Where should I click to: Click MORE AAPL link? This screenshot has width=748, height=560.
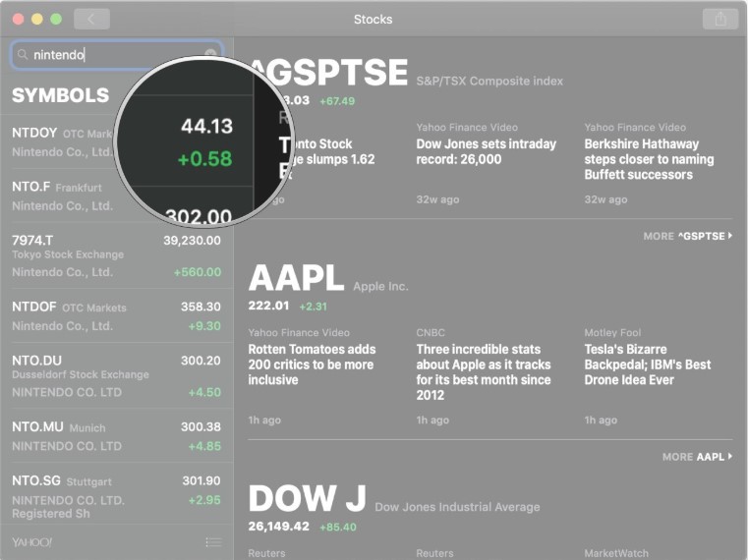[697, 457]
